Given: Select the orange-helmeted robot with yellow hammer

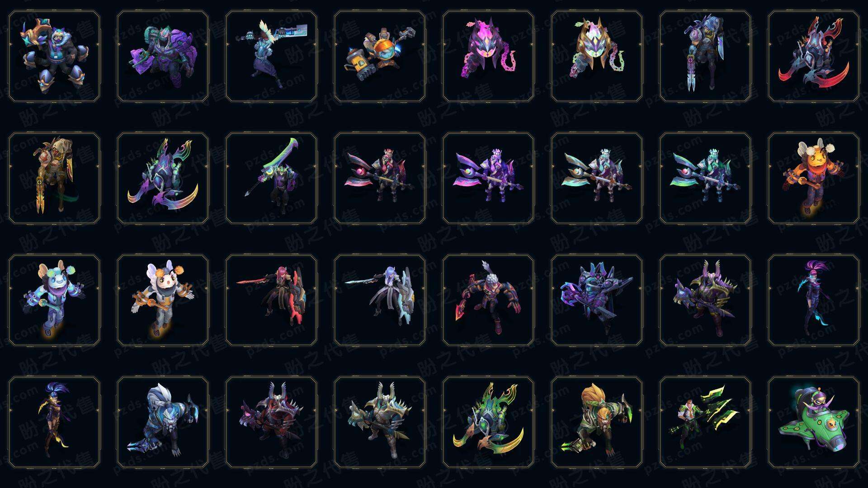Looking at the screenshot, I should tap(380, 56).
